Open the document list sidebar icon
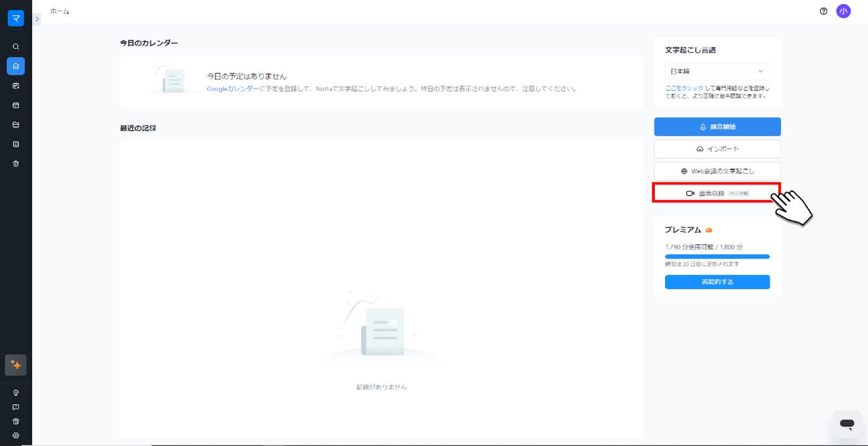868x446 pixels. [16, 144]
